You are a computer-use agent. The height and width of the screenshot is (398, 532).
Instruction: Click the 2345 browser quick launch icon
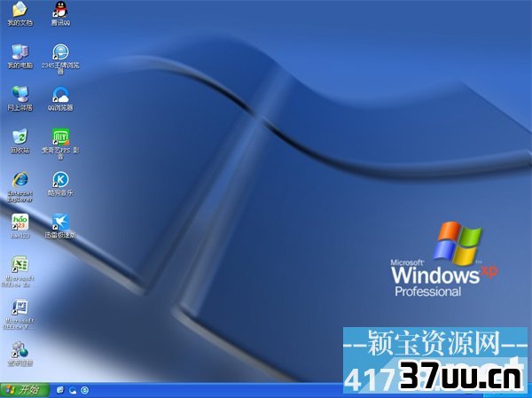coord(85,390)
